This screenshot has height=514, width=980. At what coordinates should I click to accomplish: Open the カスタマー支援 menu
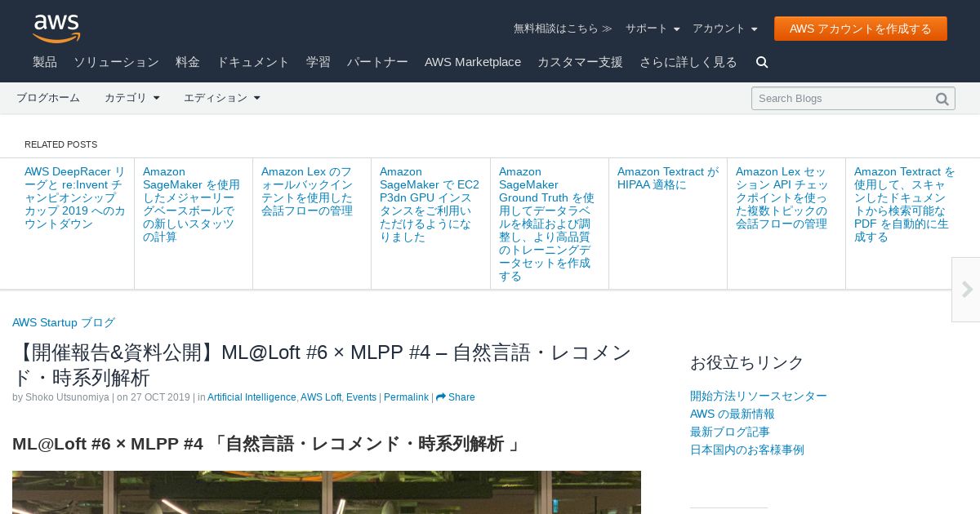pyautogui.click(x=580, y=62)
